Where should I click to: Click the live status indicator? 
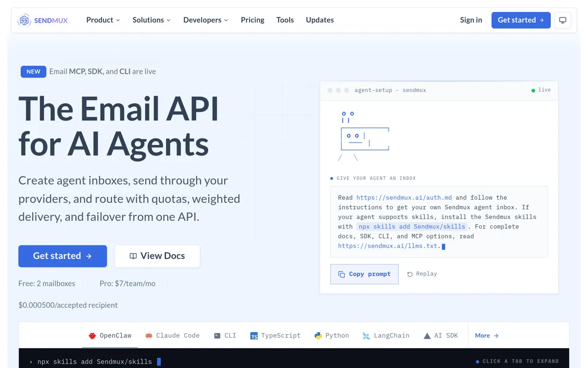[541, 90]
